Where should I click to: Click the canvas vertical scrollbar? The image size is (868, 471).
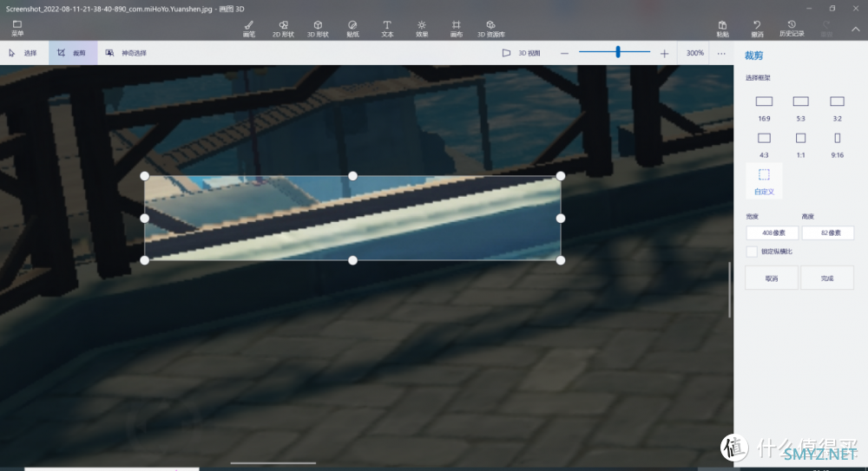(730, 290)
